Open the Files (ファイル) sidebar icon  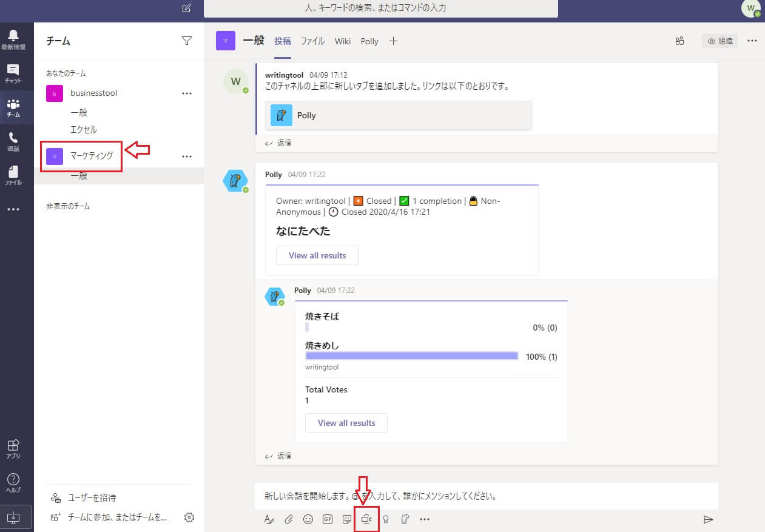13,175
